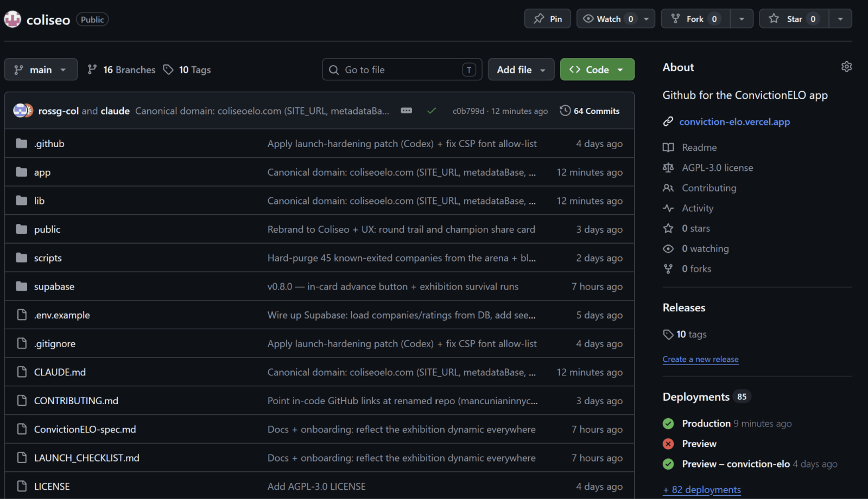Open the public folder

47,229
